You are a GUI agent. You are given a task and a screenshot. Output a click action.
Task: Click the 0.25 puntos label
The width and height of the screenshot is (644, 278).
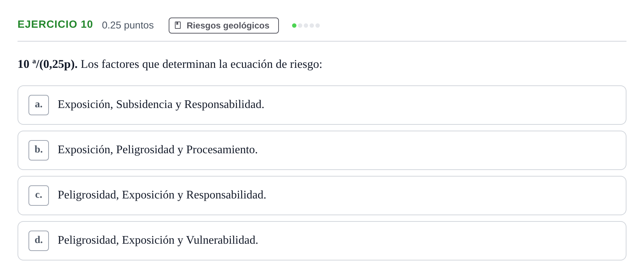(x=128, y=25)
